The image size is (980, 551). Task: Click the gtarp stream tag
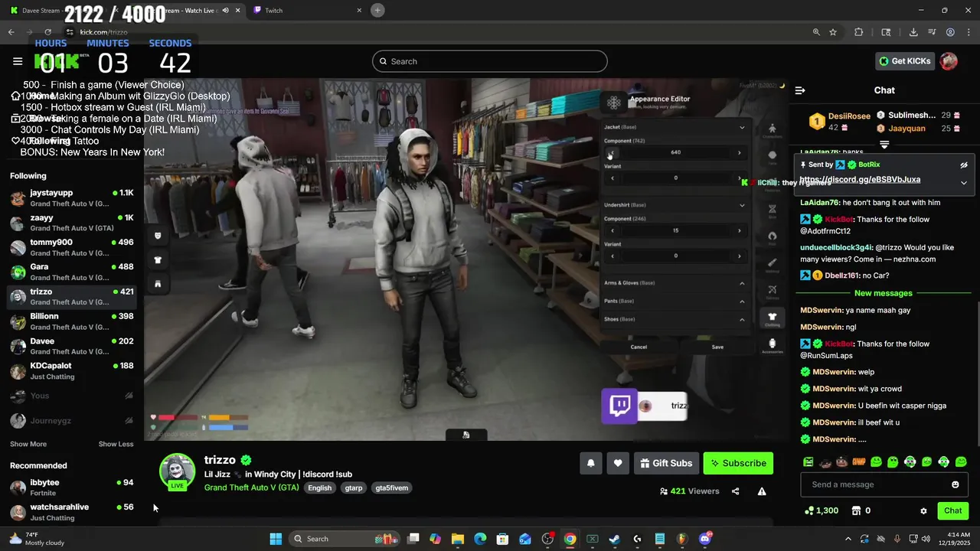[x=354, y=488]
